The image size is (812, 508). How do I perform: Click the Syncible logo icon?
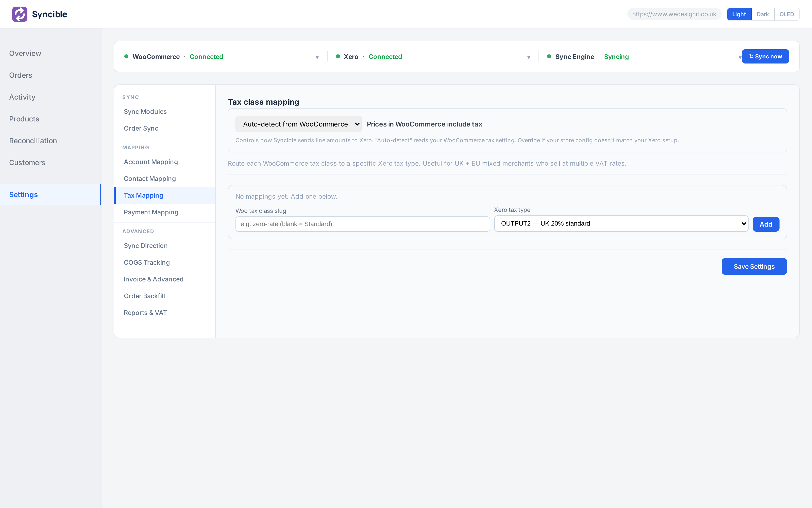tap(20, 14)
